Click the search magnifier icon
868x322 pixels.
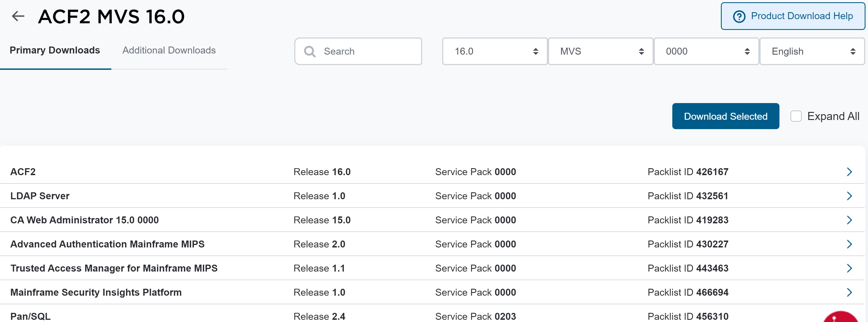tap(309, 52)
